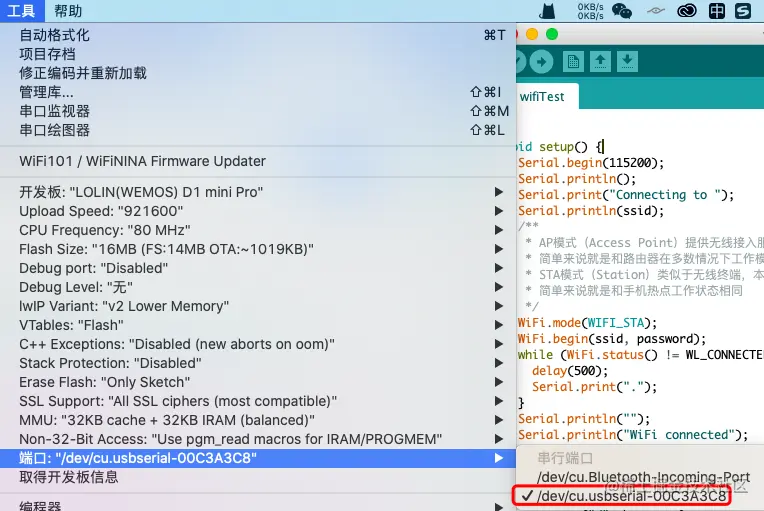Expand C++ Exceptions submenu
This screenshot has width=764, height=511.
click(x=258, y=344)
